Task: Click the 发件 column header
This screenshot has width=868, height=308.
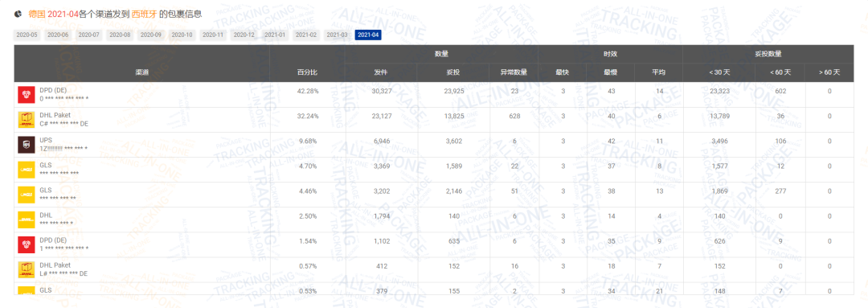Action: [x=381, y=72]
